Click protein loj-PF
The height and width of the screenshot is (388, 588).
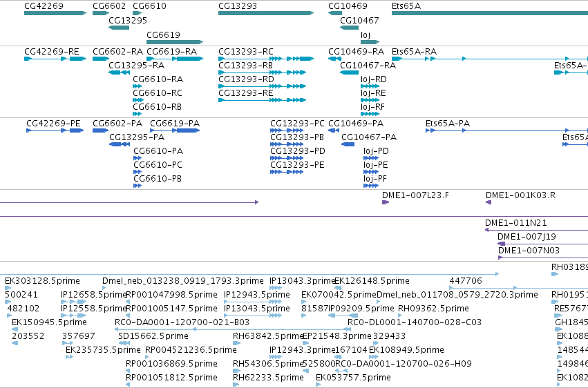coord(371,186)
